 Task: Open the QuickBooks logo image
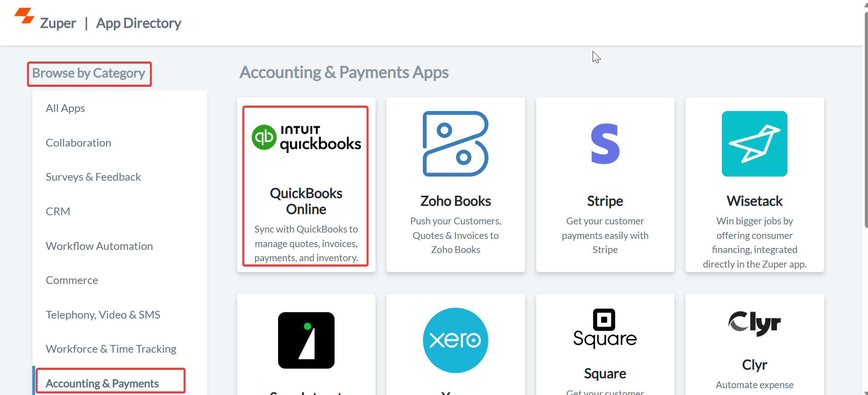click(x=306, y=138)
